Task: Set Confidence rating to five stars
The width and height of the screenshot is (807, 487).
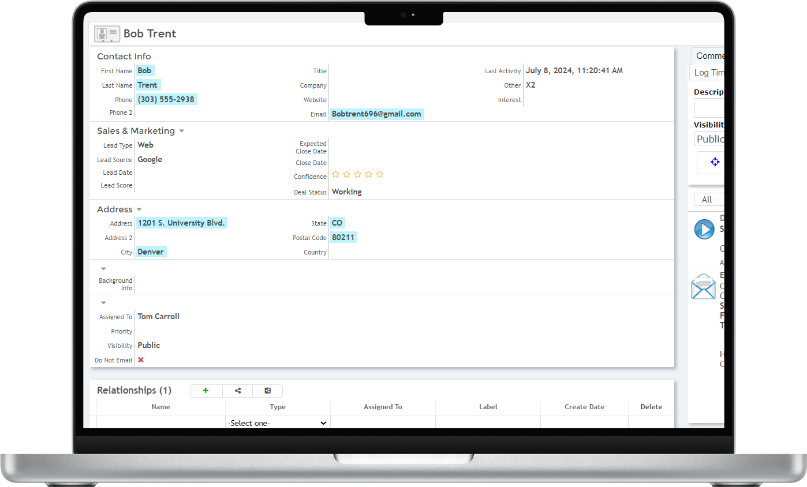Action: (380, 174)
